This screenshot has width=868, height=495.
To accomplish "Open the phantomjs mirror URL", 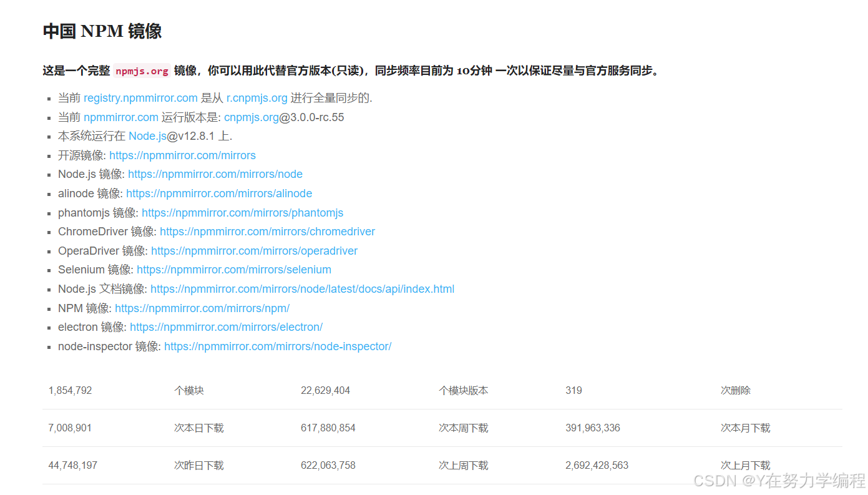I will tap(242, 213).
